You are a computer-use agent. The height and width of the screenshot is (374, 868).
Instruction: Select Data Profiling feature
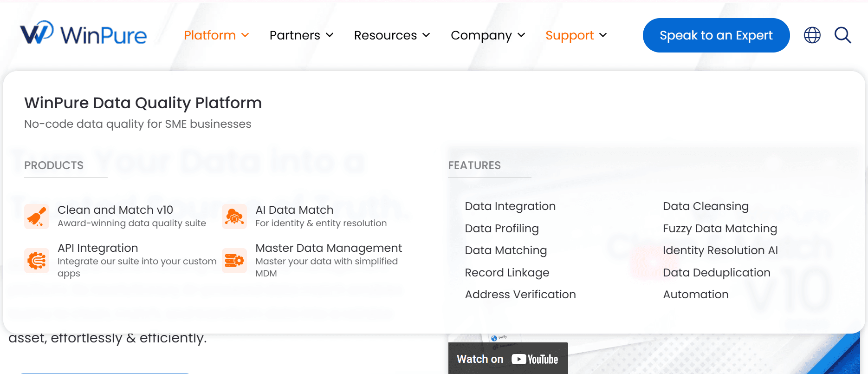tap(502, 229)
